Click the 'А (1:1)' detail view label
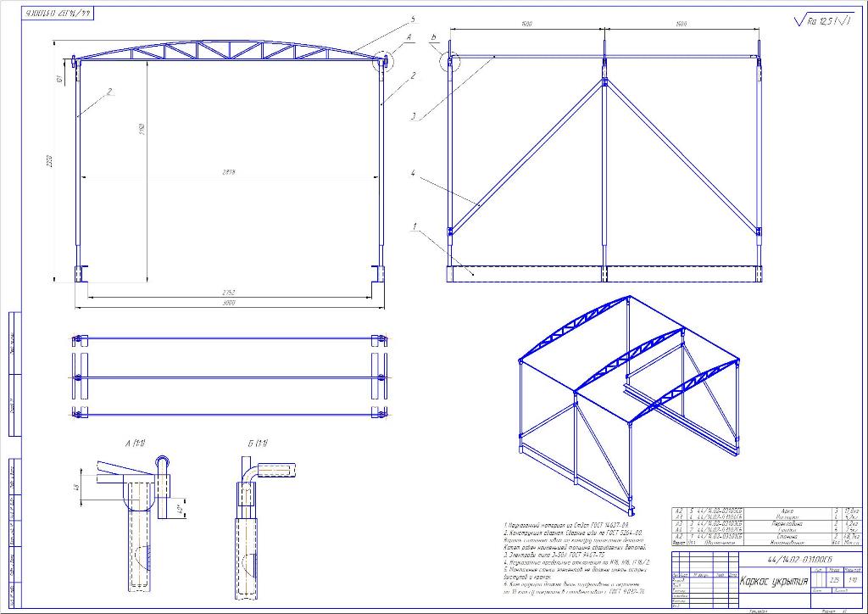Viewport: 868px width, 614px height. [135, 443]
